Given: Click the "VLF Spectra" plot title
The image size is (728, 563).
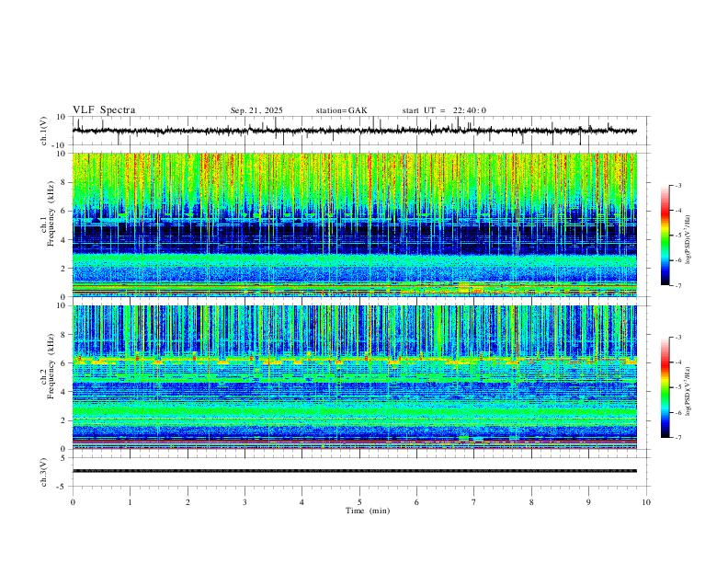Looking at the screenshot, I should click(104, 110).
